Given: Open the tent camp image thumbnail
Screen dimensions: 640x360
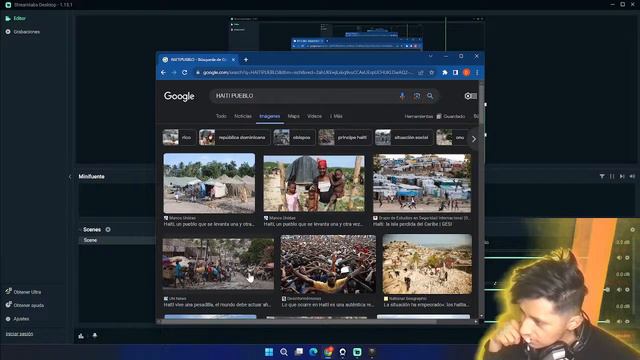Looking at the screenshot, I should 209,183.
